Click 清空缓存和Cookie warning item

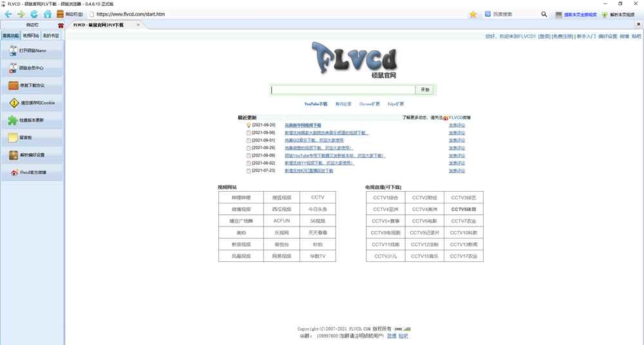pos(32,103)
